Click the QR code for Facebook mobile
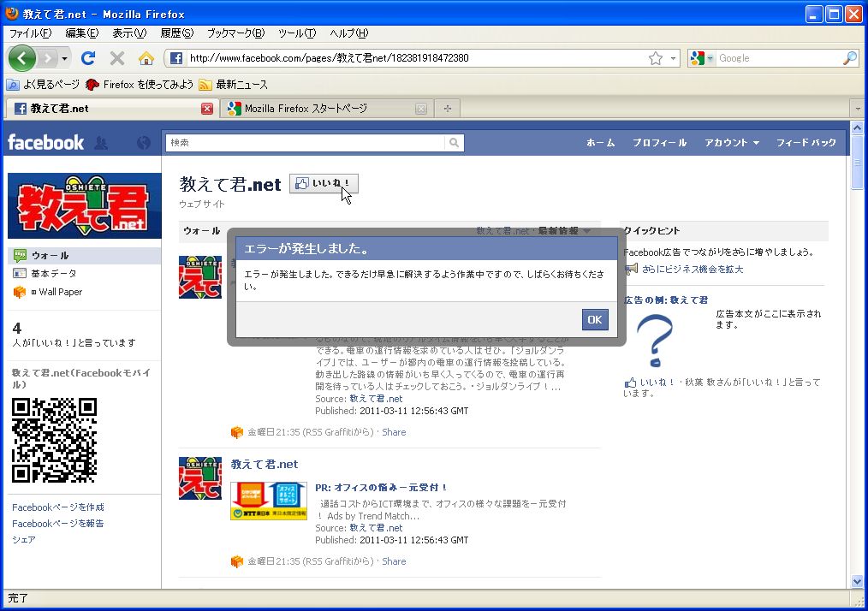868x611 pixels. (54, 440)
